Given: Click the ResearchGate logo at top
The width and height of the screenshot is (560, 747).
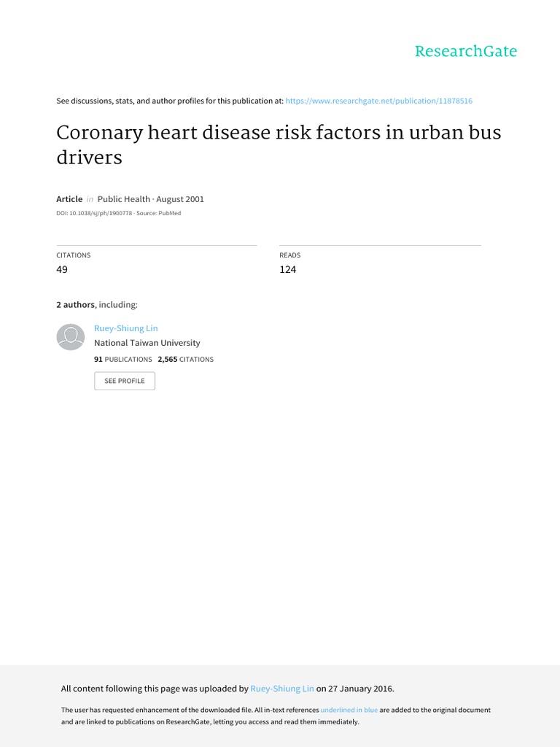Looking at the screenshot, I should [466, 51].
